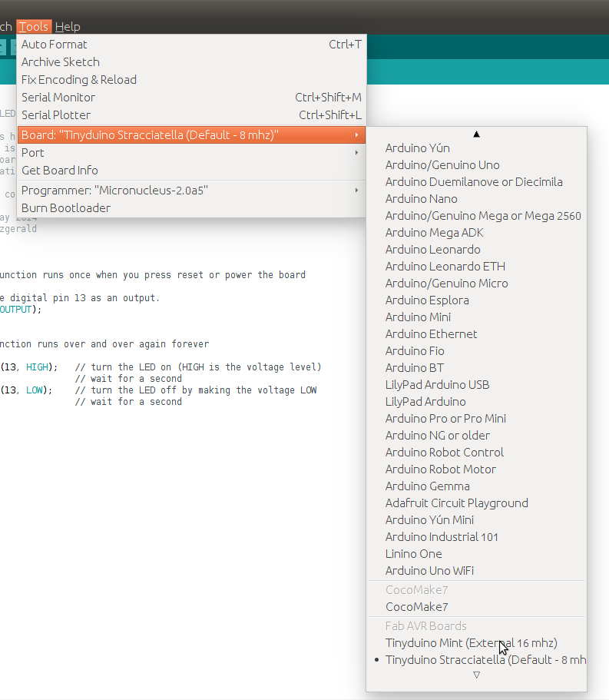The image size is (609, 700).
Task: Select Arduino Uno WiFi
Action: 476,571
